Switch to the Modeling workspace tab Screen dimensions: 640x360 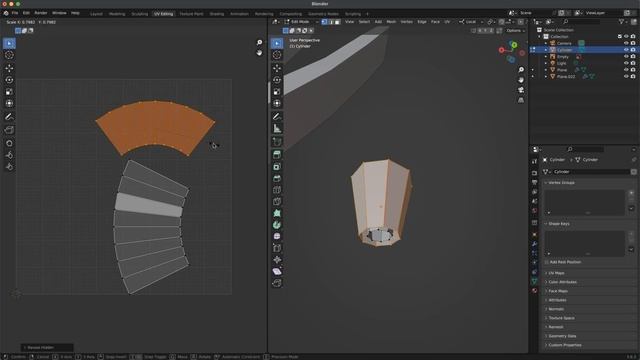click(117, 14)
